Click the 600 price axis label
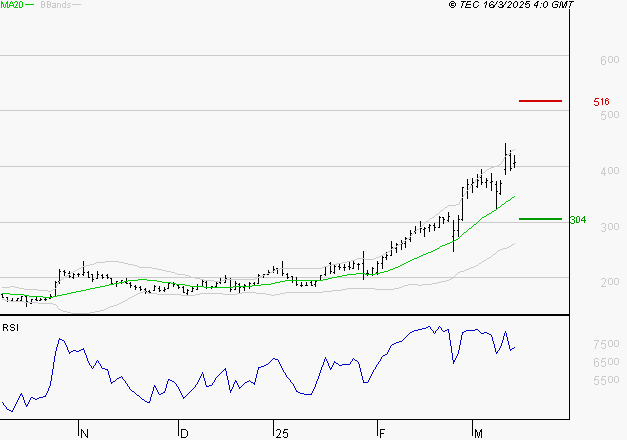The height and width of the screenshot is (440, 627). [x=610, y=60]
